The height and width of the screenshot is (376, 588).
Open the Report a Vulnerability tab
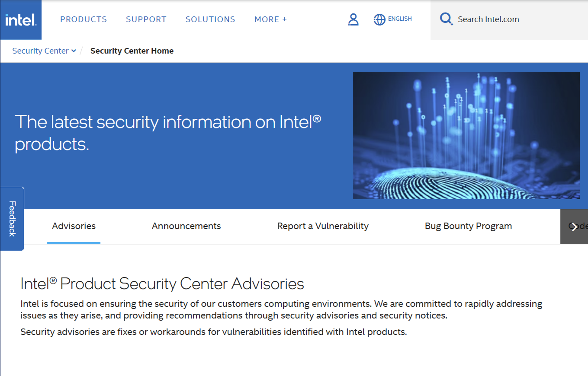tap(323, 226)
